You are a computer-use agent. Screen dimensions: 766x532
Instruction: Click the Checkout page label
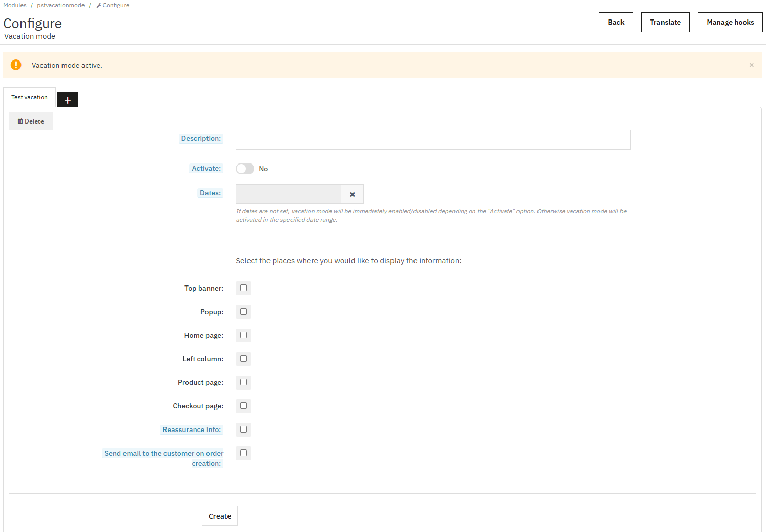[x=198, y=406]
